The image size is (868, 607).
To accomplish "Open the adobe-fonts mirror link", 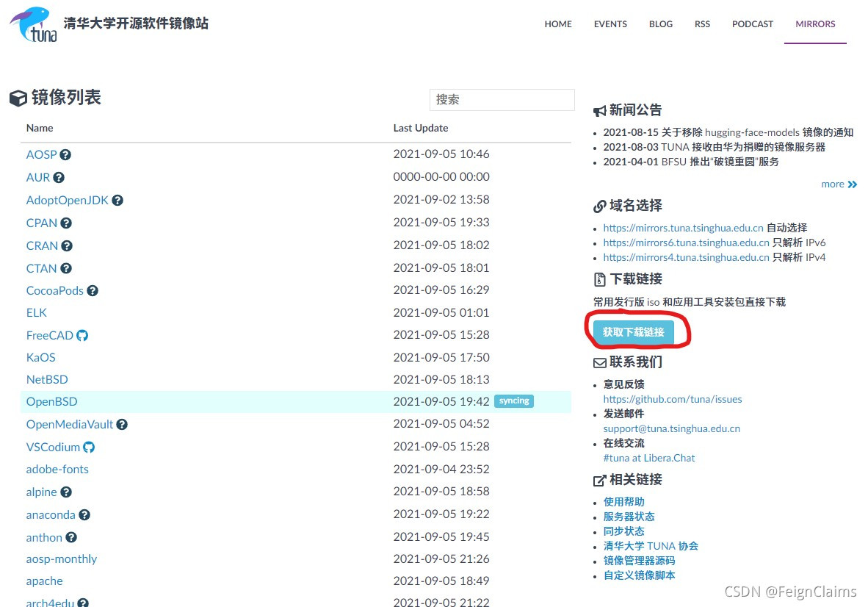I will [57, 470].
